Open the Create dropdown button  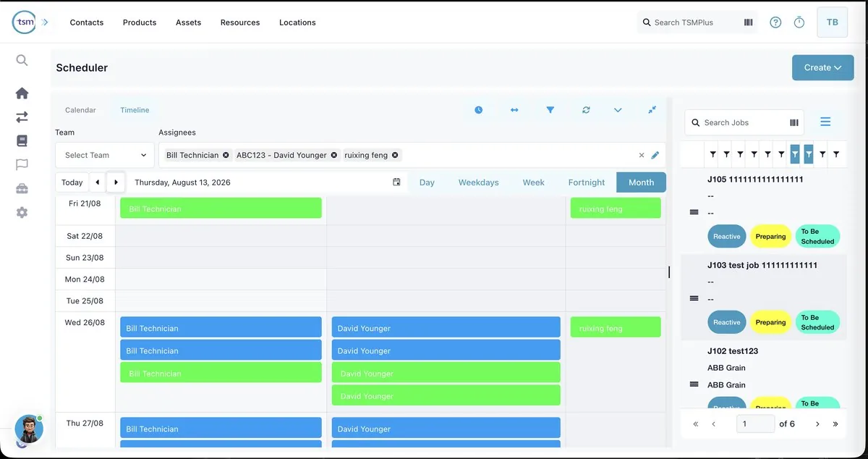(x=823, y=67)
